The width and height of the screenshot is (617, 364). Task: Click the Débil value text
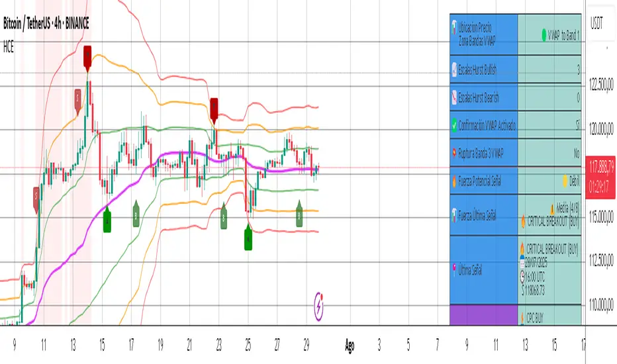tap(575, 181)
